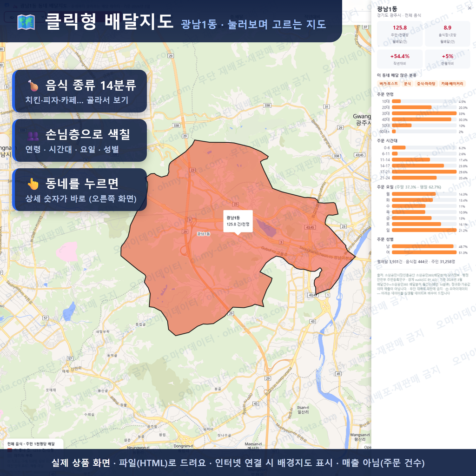Click the 30대 age bar
The image size is (476, 476).
tap(424, 113)
